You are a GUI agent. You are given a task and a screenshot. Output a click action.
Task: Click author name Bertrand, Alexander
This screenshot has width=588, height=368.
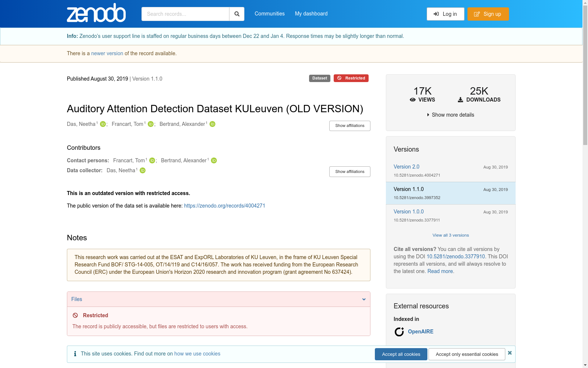182,124
